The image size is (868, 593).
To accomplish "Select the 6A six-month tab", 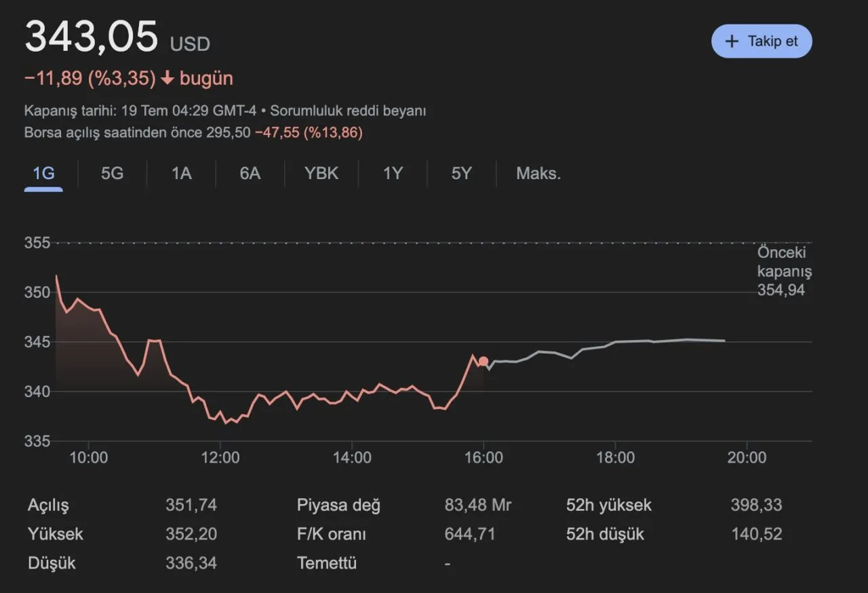I will [250, 174].
